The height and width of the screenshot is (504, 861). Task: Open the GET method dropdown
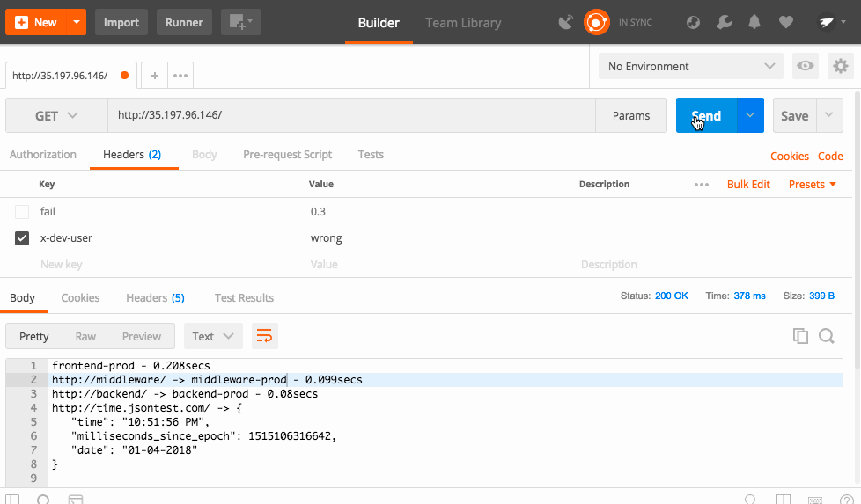tap(56, 116)
